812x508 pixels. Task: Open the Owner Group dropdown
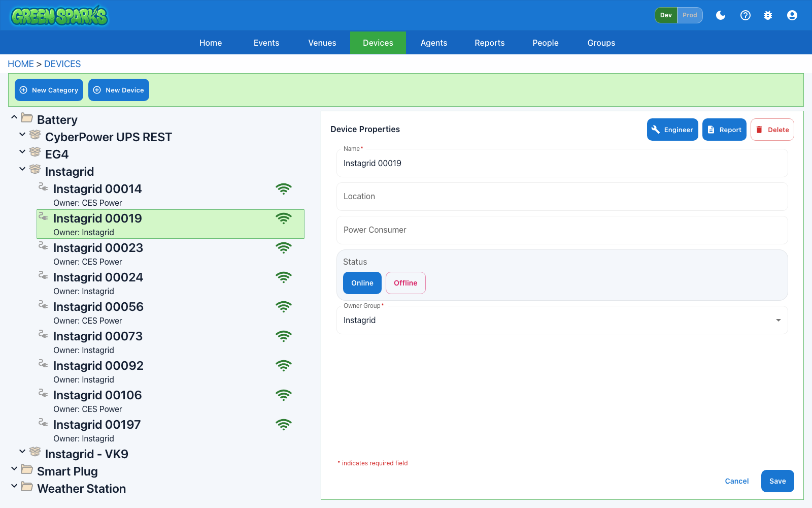tap(562, 320)
